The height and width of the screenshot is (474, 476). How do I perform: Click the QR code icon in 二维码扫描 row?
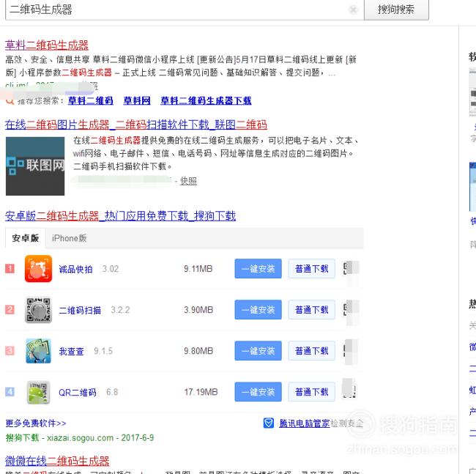351,309
